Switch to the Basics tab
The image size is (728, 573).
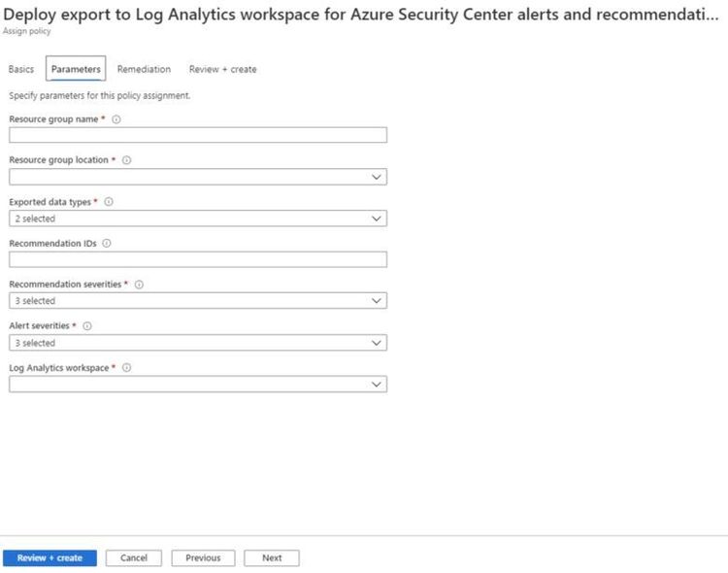(21, 69)
